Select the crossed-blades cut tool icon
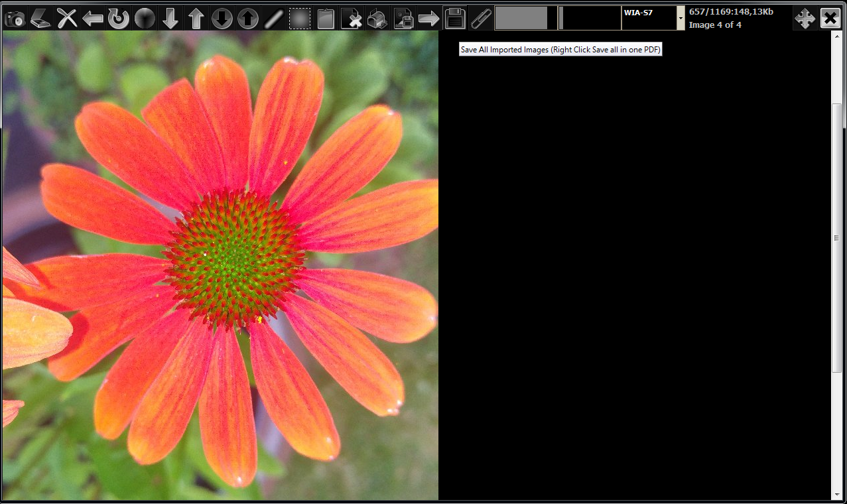Screen dimensions: 847x504 (67, 19)
